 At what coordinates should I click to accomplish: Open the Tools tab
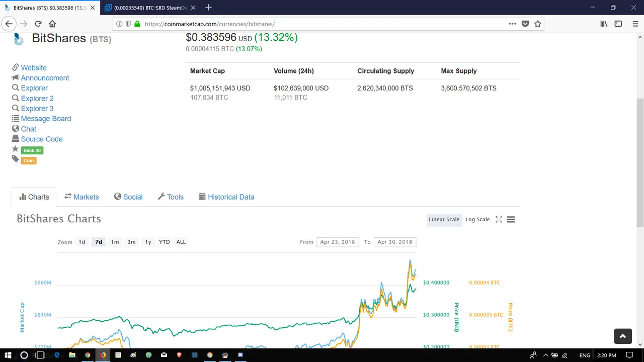point(171,197)
